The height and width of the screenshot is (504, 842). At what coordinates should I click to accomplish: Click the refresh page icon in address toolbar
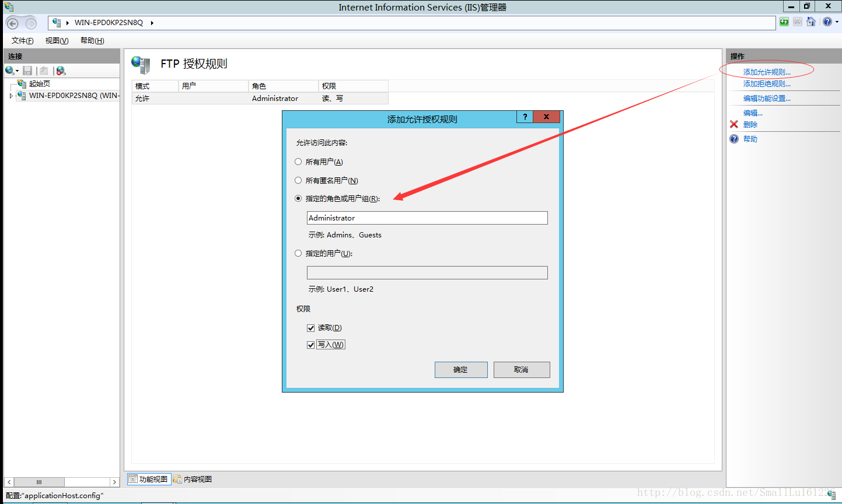click(x=784, y=22)
